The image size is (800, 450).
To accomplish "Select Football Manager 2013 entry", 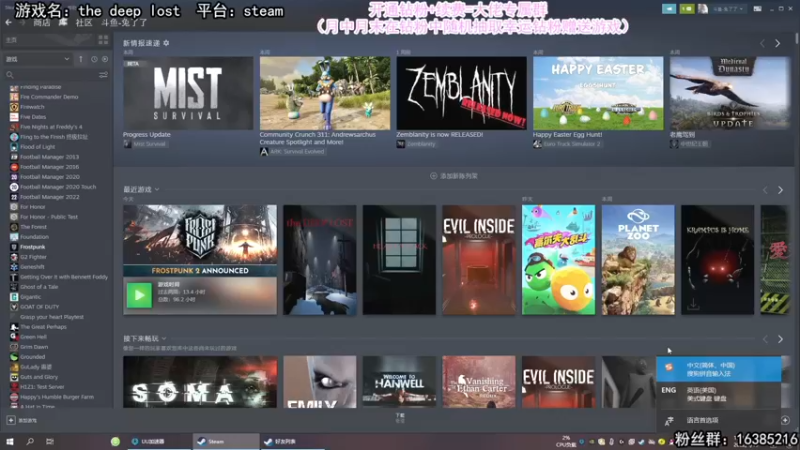I will [49, 157].
